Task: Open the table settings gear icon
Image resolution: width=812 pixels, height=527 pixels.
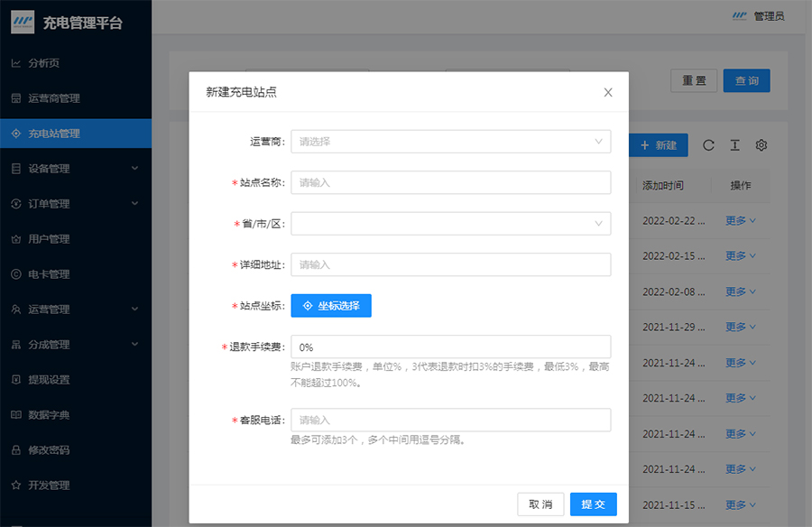Action: (x=761, y=145)
